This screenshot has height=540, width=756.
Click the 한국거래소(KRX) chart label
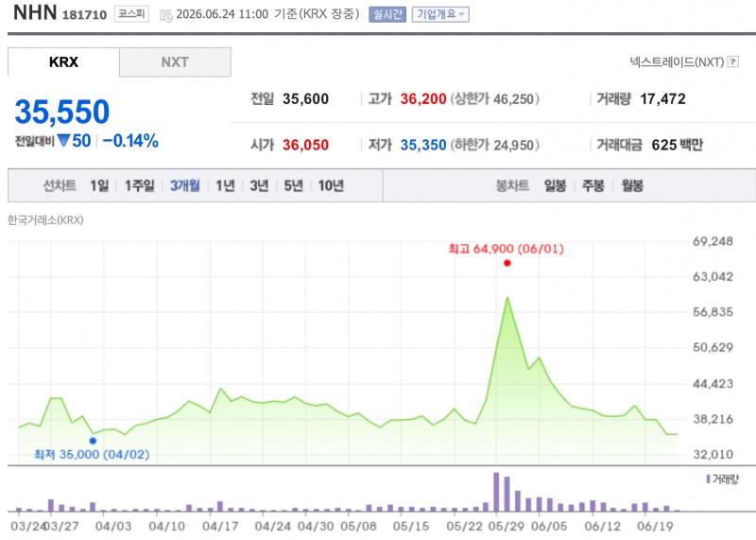pos(45,220)
